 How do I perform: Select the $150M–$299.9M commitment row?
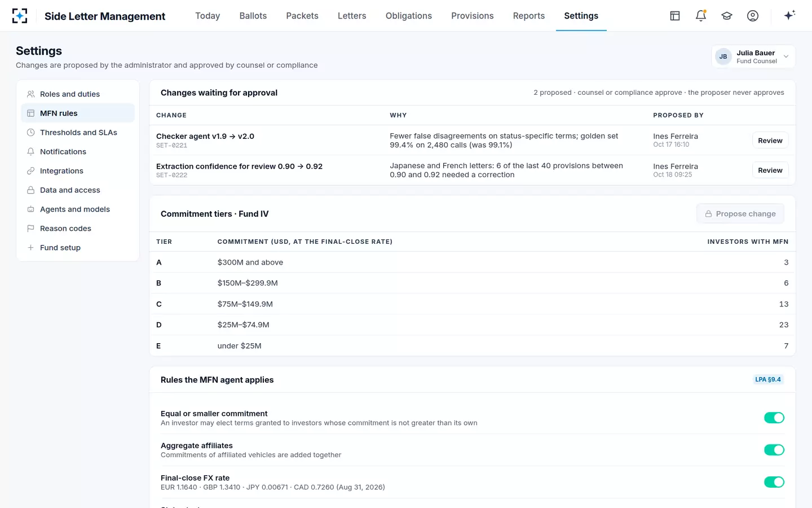coord(473,283)
